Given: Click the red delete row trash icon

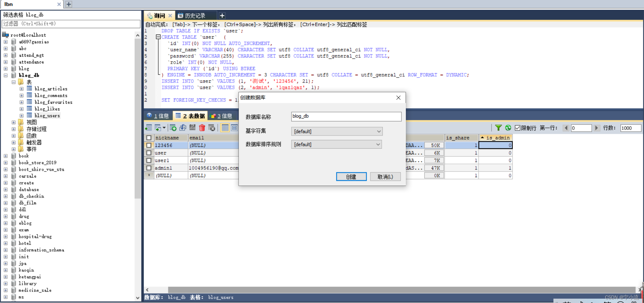Looking at the screenshot, I should (202, 128).
